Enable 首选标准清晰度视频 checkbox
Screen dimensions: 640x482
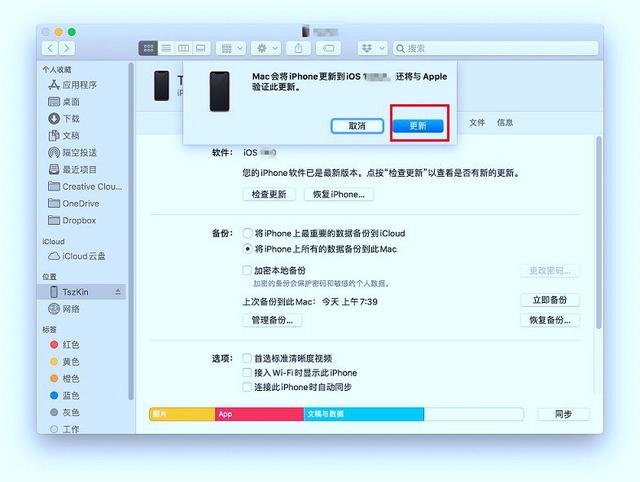point(247,358)
